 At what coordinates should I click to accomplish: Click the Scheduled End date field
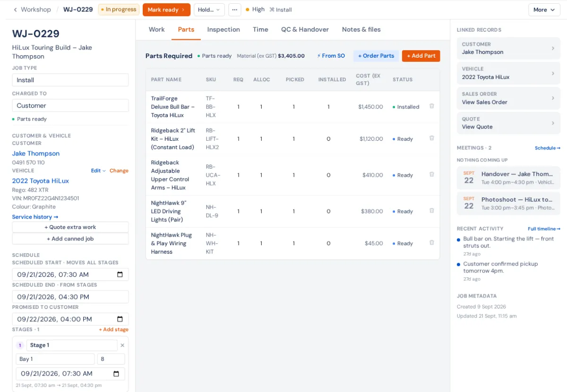point(70,297)
